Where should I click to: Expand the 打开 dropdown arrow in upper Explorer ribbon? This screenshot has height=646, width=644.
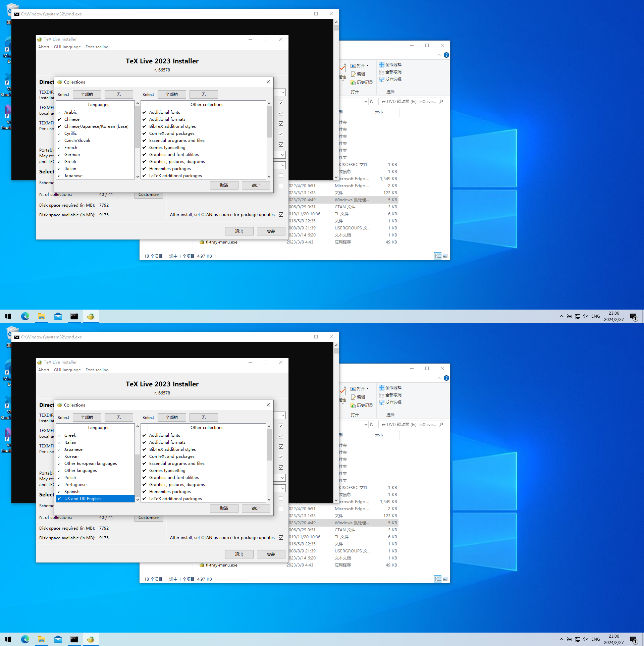(368, 66)
